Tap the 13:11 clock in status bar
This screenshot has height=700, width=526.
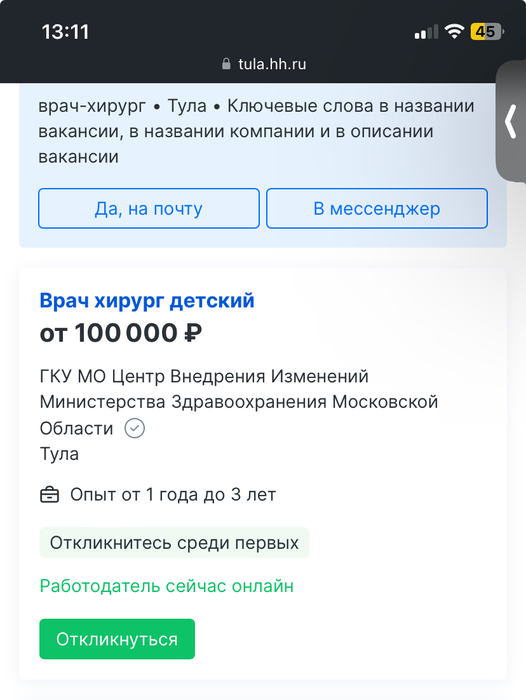[66, 32]
